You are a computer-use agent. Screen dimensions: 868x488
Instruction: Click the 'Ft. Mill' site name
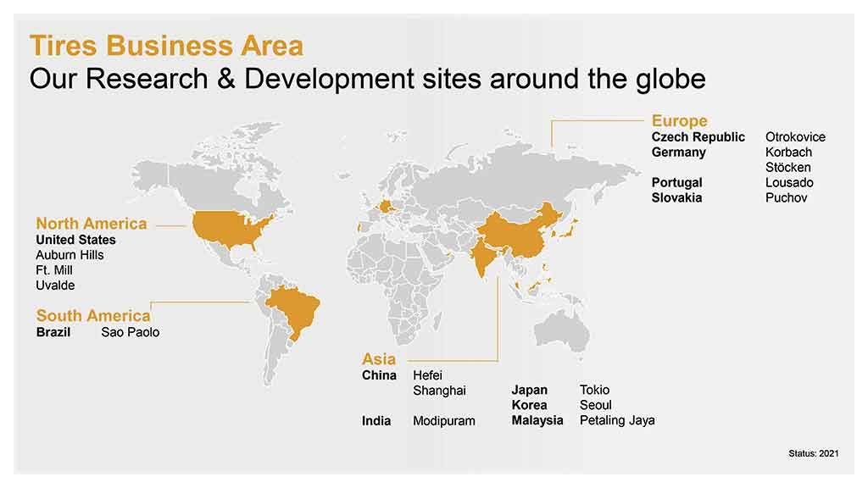[x=54, y=270]
